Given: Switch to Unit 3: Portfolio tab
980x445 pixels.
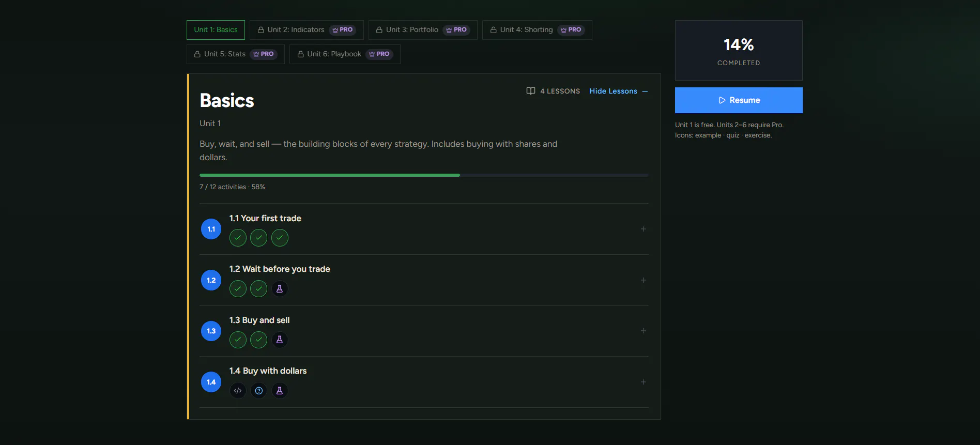Looking at the screenshot, I should 423,30.
